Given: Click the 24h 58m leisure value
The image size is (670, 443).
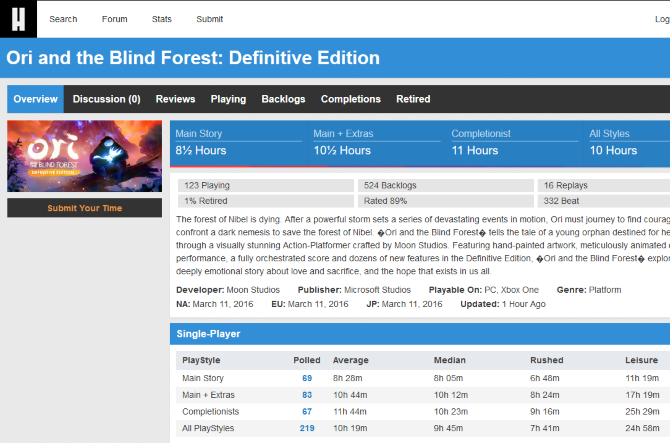Looking at the screenshot, I should 642,428.
